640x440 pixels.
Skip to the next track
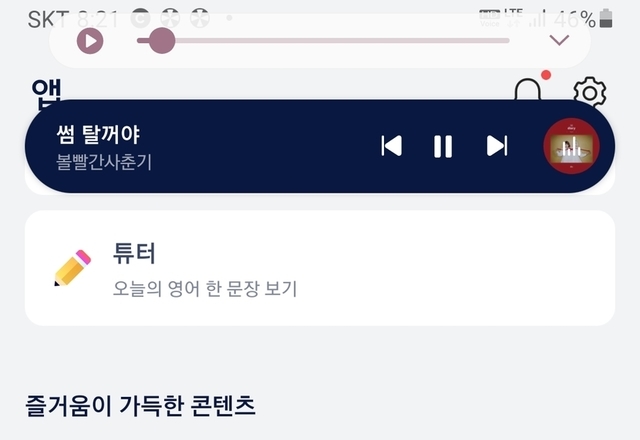497,146
